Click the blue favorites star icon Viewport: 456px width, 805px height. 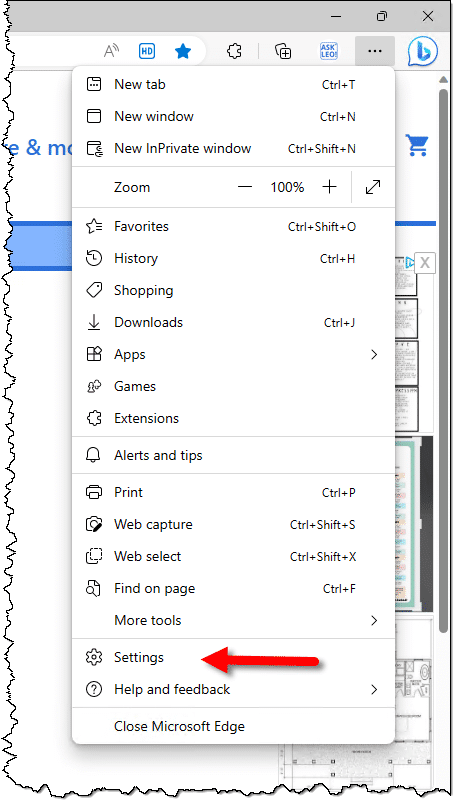pyautogui.click(x=183, y=51)
